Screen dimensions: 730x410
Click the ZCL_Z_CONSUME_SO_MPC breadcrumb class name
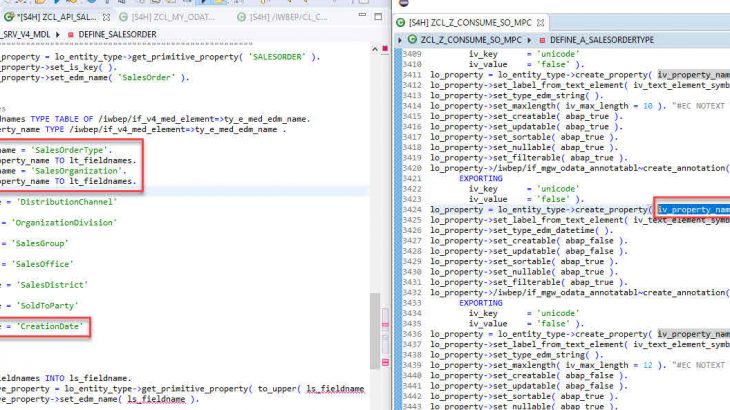471,40
